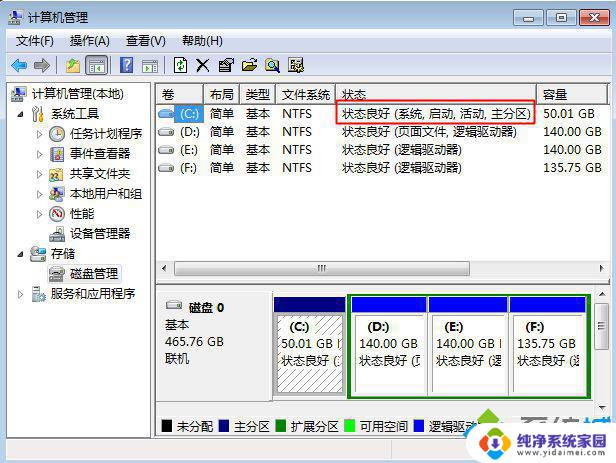The width and height of the screenshot is (616, 463).
Task: Open the 查看(V) menu
Action: (x=146, y=41)
